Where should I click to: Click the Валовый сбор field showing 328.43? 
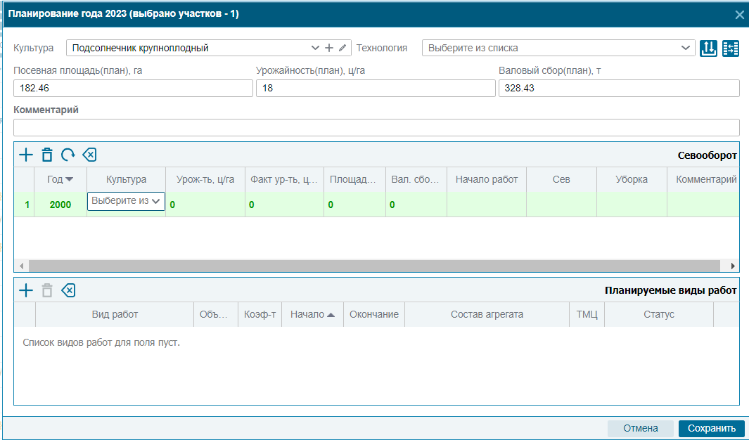[x=619, y=88]
